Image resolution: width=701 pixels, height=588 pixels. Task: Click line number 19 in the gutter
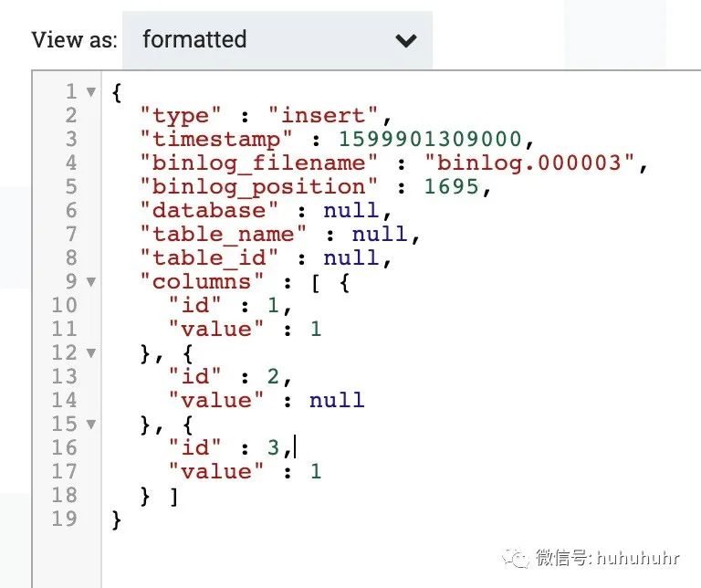(x=66, y=519)
